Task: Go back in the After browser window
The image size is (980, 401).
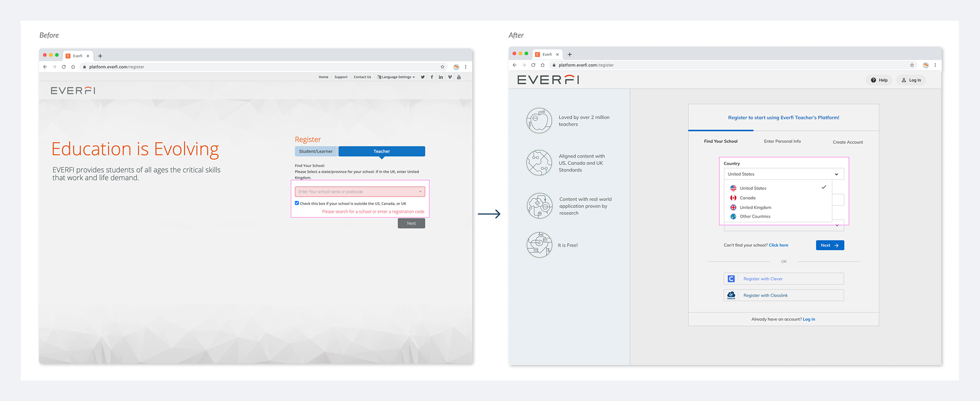Action: [x=514, y=65]
